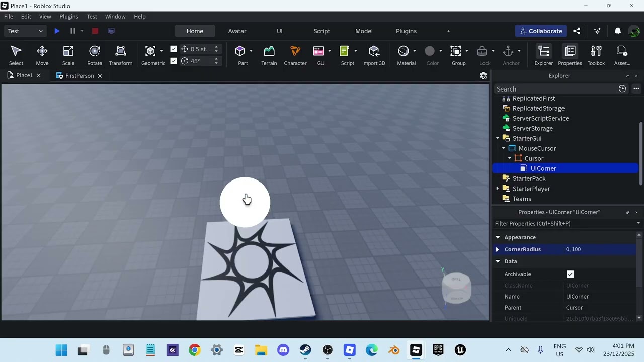Expand the CornerRadius property

click(498, 249)
